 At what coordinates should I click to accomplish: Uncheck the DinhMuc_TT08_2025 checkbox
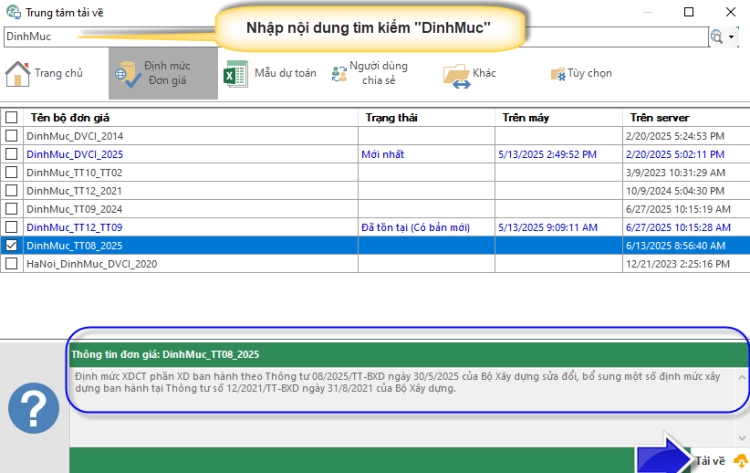click(11, 245)
